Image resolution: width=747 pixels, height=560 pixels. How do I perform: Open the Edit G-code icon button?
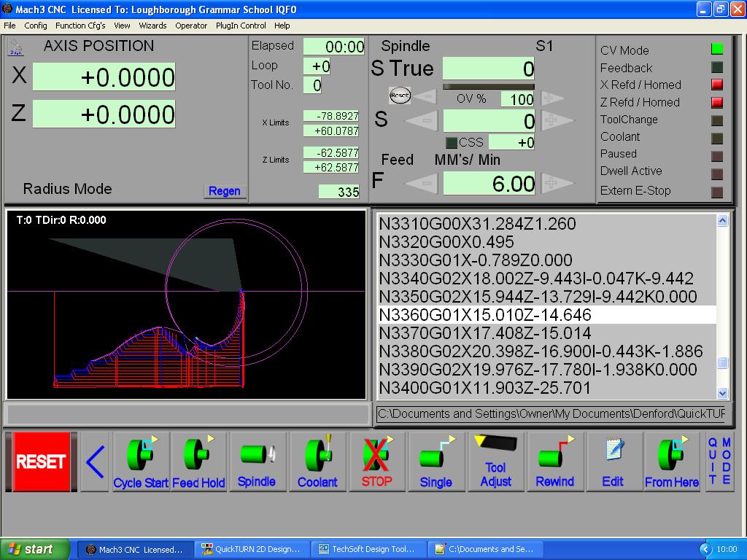pos(613,462)
